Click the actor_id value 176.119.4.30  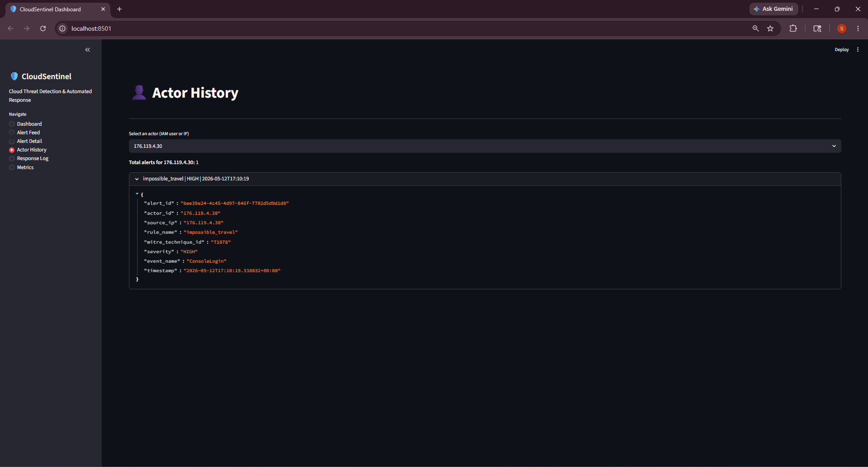[200, 213]
